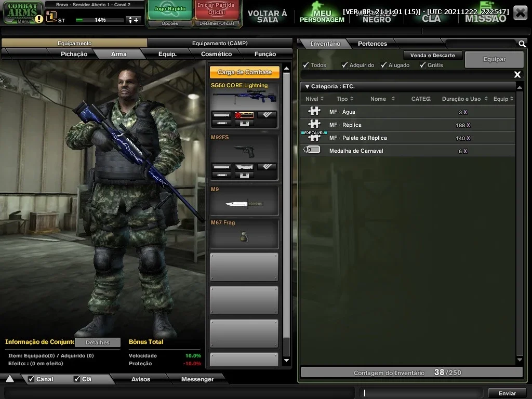This screenshot has width=532, height=399.
Task: Click the SG50 magazine slot icon
Action: tap(244, 123)
